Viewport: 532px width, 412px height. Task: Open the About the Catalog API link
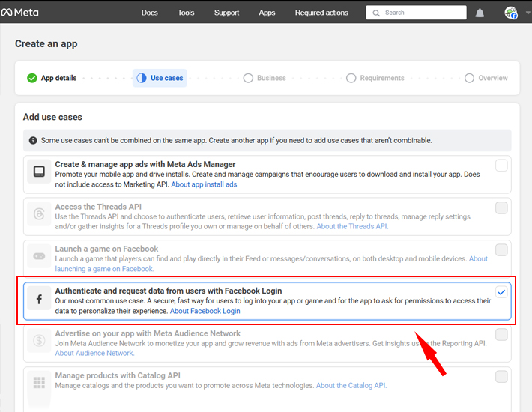point(351,386)
